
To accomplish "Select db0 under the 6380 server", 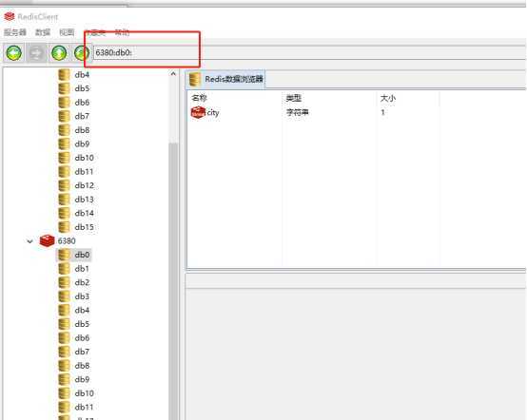I will [x=82, y=255].
